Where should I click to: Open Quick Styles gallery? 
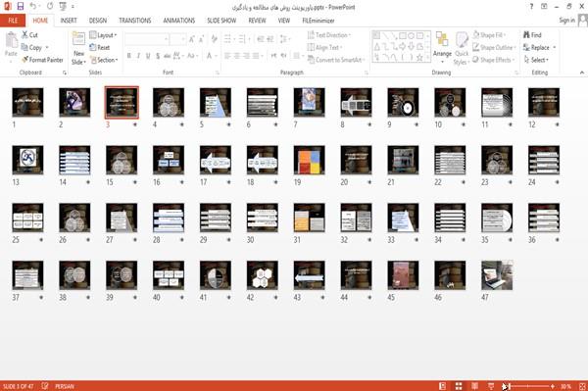tap(461, 49)
